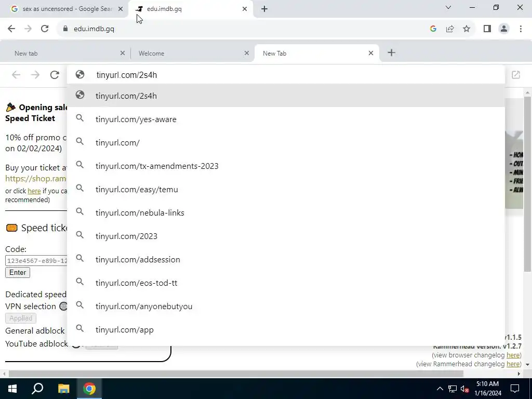The width and height of the screenshot is (532, 399).
Task: Open the https://shop.ram link
Action: pos(36,179)
